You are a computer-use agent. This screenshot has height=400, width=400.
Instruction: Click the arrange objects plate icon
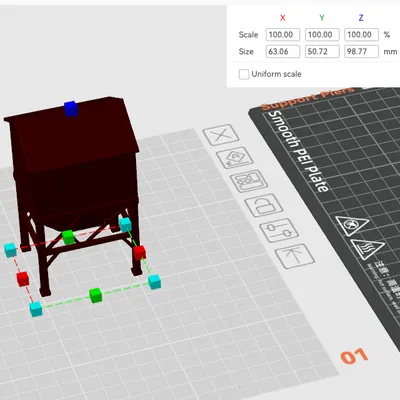[249, 181]
